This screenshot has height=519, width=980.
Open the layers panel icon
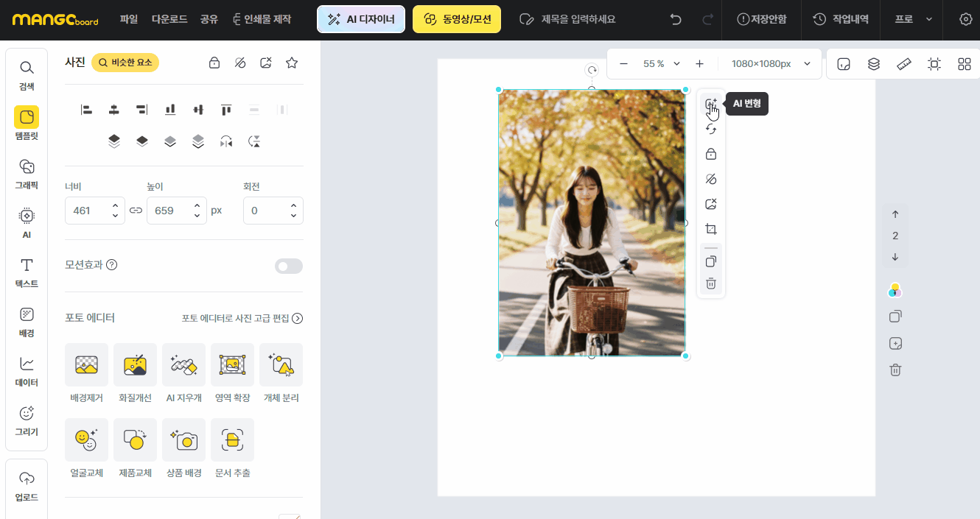pyautogui.click(x=874, y=64)
